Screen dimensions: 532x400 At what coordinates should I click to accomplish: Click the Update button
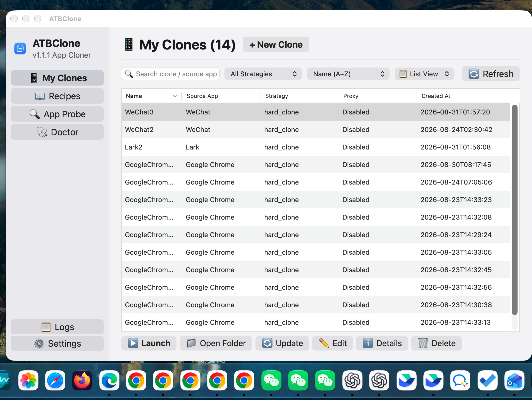282,343
